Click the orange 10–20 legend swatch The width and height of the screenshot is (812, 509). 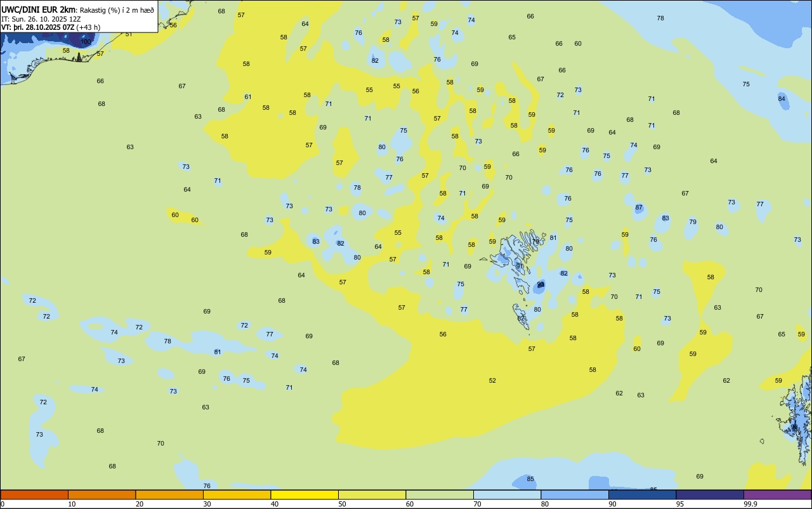pos(101,494)
